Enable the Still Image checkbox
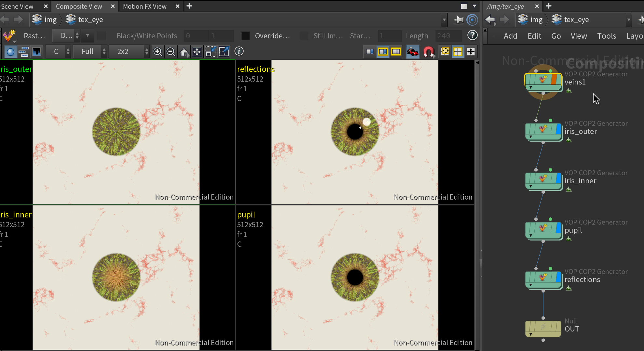Screen dimensions: 644x351 coord(304,36)
